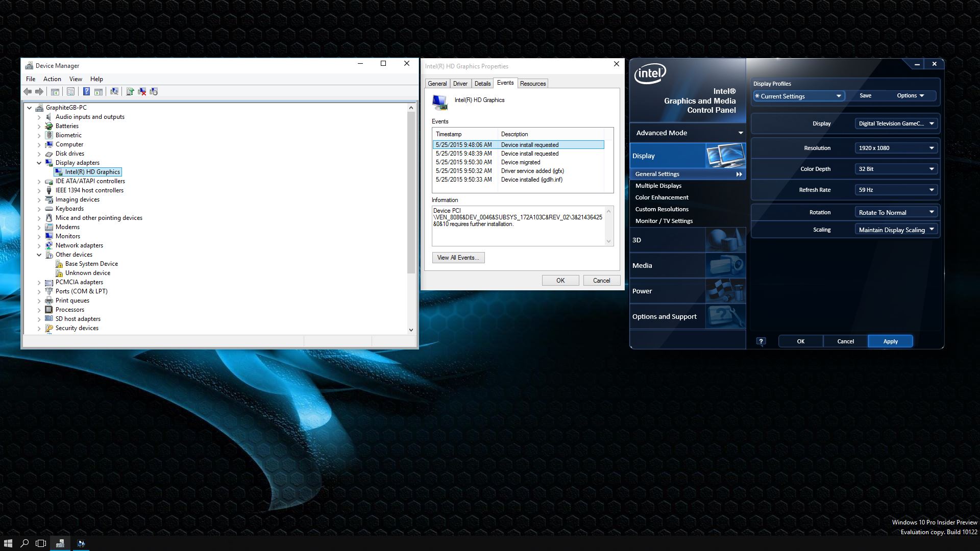The height and width of the screenshot is (551, 980).
Task: Click the Disable device icon with down arrow
Action: [154, 91]
